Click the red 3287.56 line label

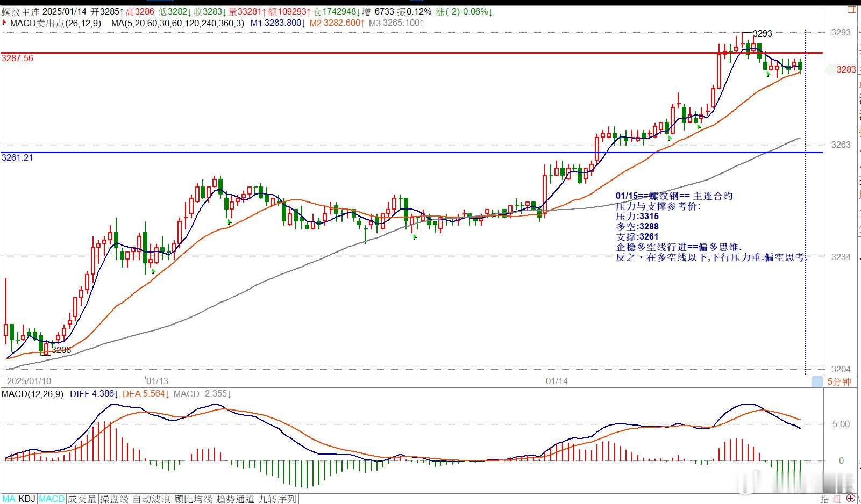tap(17, 58)
